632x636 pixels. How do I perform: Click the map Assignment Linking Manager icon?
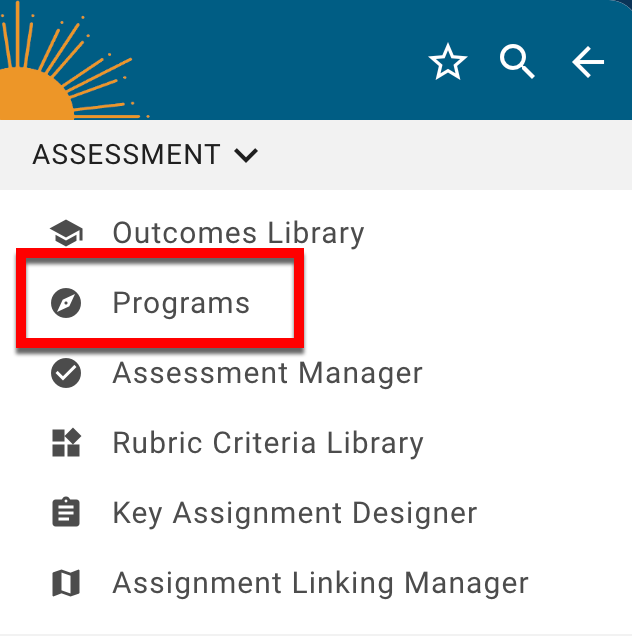tap(66, 583)
